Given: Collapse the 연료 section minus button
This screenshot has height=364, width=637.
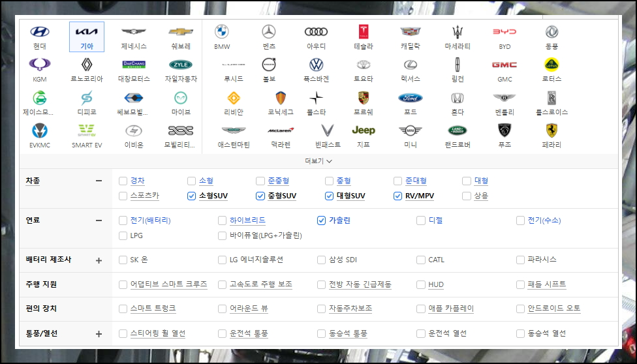Looking at the screenshot, I should point(99,220).
